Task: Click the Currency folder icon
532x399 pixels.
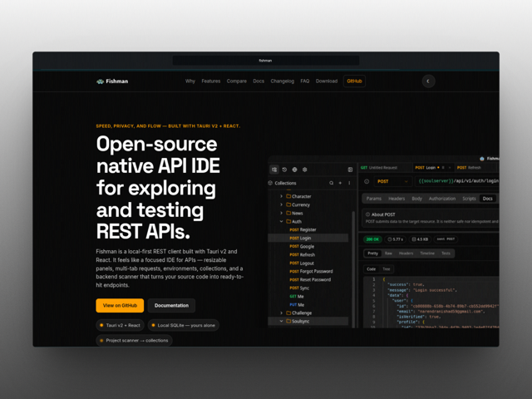Action: [288, 204]
